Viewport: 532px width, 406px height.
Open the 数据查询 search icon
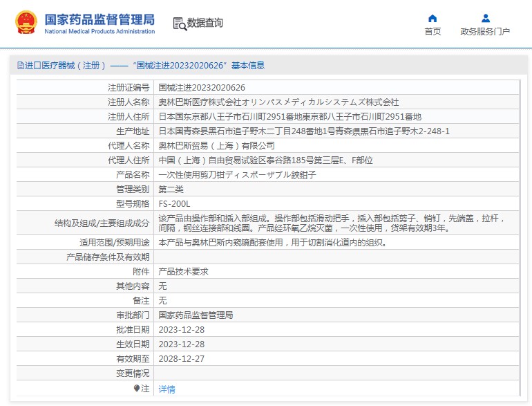(x=180, y=24)
